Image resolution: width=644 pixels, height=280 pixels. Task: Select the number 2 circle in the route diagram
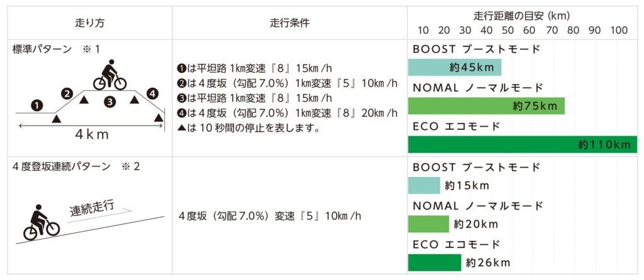coord(67,94)
